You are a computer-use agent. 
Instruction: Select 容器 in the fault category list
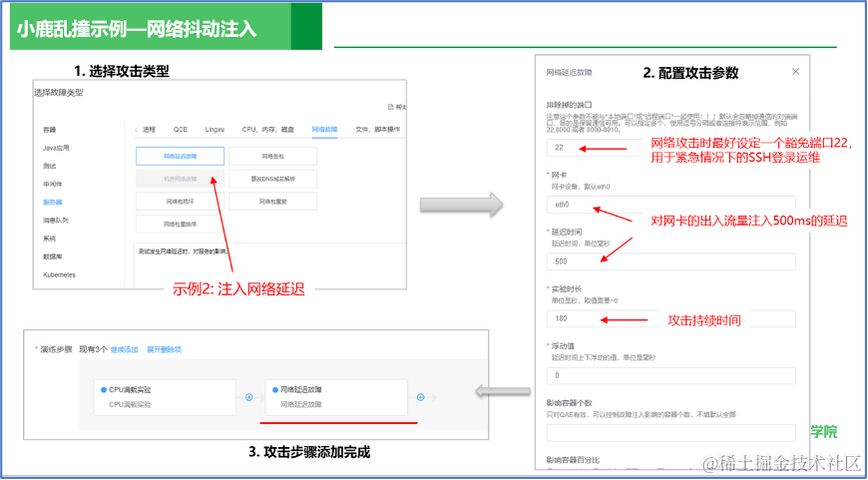tap(50, 130)
